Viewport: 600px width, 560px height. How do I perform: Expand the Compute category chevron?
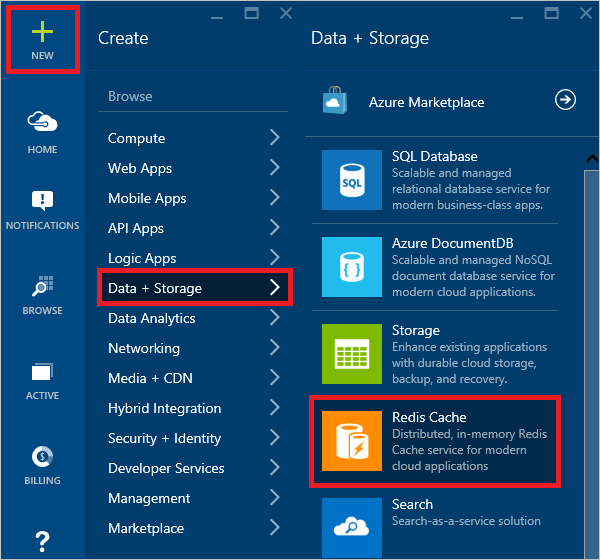tap(275, 137)
